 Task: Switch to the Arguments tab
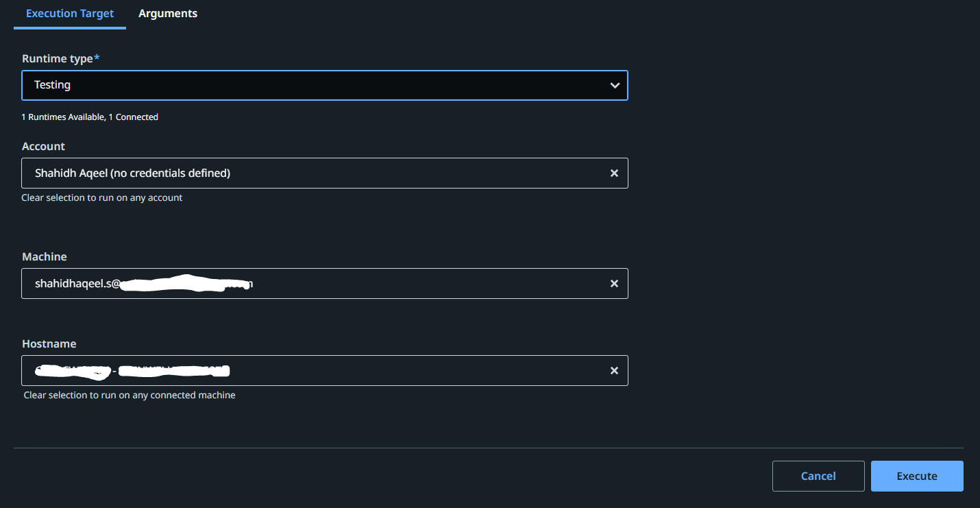[168, 14]
